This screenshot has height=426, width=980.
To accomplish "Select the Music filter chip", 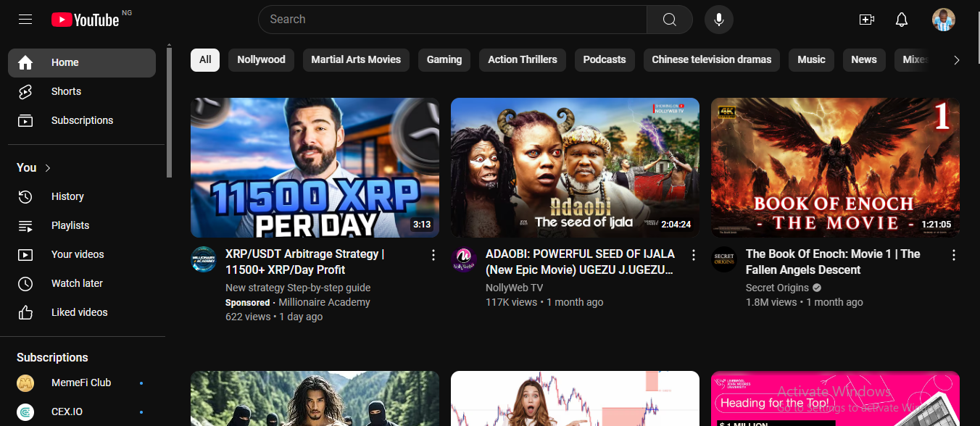I will (x=812, y=60).
